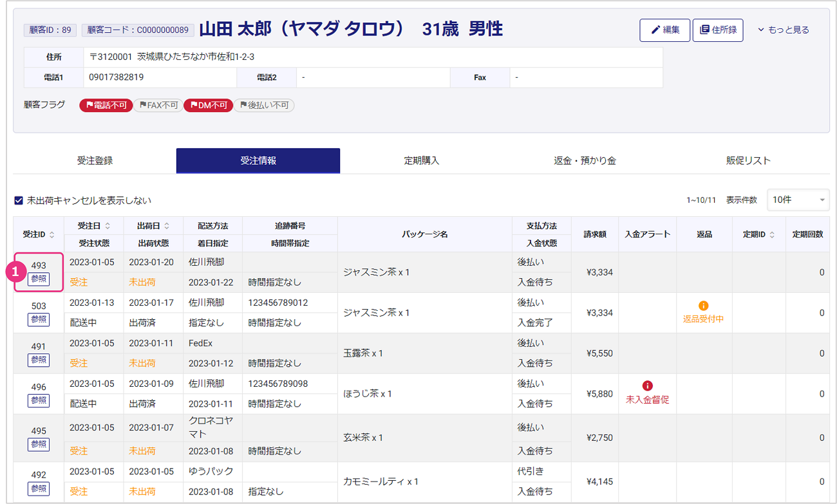
Task: Uncheck 未出荷キャンセルを表示しない checkbox
Action: point(19,201)
